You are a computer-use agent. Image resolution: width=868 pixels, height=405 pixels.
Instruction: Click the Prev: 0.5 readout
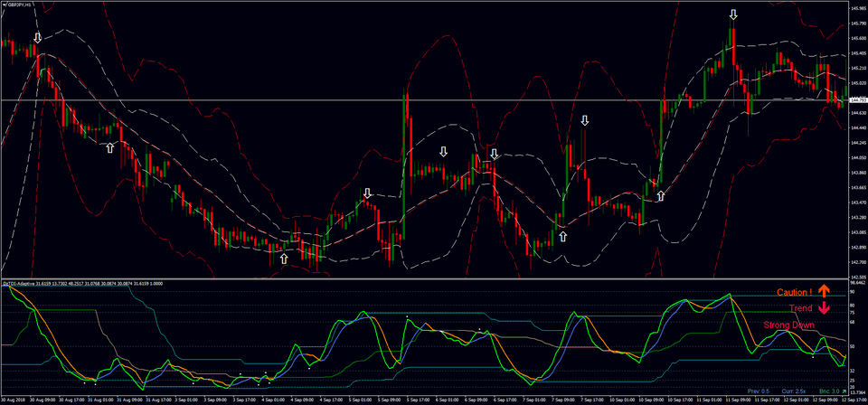(x=760, y=391)
